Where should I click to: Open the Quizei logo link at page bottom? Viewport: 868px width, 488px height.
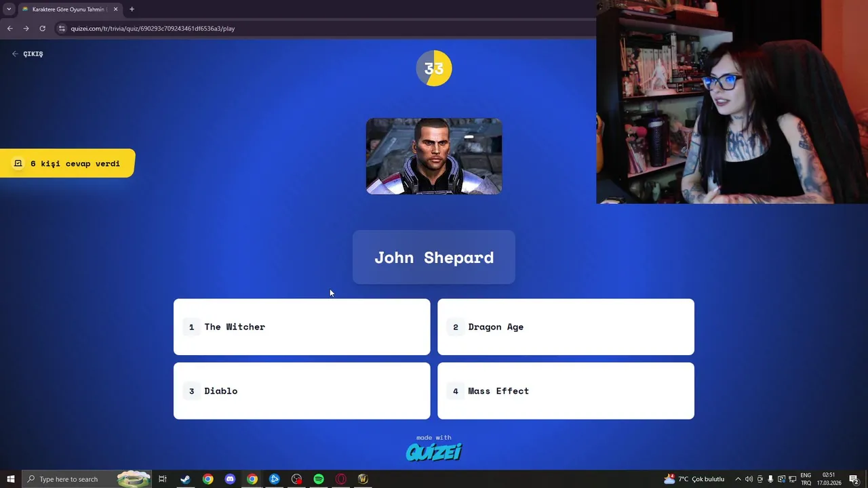pos(434,452)
